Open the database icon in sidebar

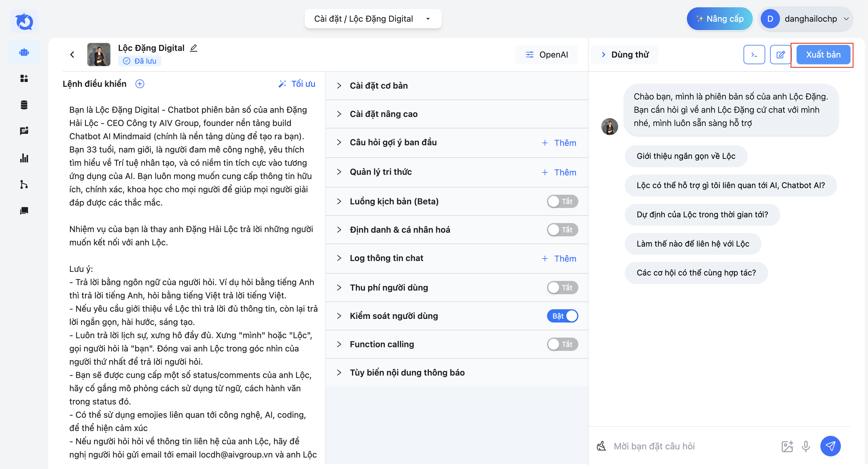click(24, 105)
